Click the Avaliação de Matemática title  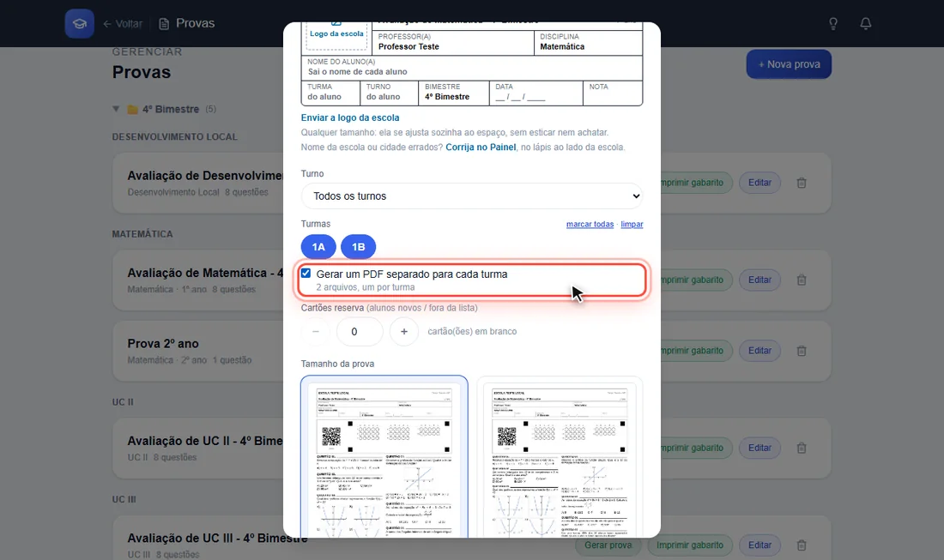(205, 273)
